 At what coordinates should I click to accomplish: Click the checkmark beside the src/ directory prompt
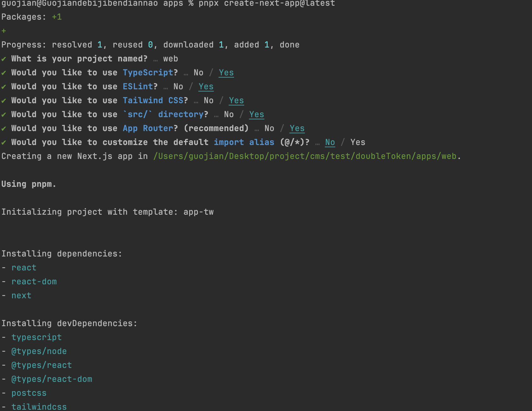[x=4, y=115]
